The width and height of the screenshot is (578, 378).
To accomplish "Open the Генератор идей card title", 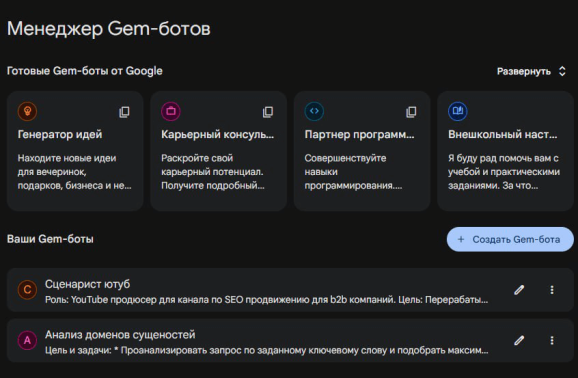I will tap(60, 134).
